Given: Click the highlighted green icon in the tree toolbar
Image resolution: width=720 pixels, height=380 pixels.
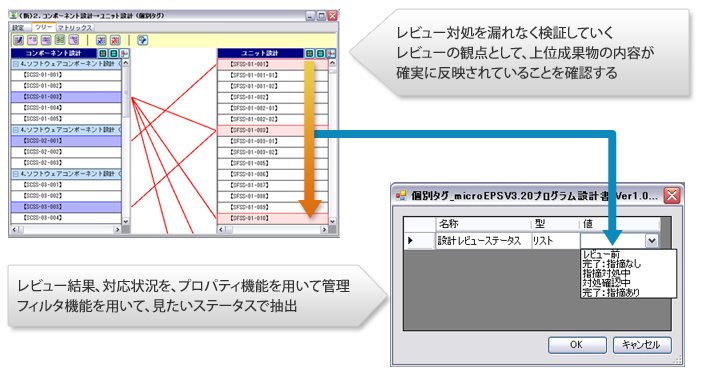Looking at the screenshot, I should tap(60, 39).
